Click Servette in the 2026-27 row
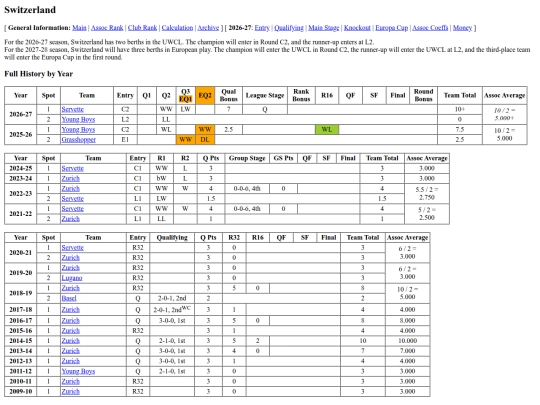The width and height of the screenshot is (540, 405). click(x=73, y=109)
